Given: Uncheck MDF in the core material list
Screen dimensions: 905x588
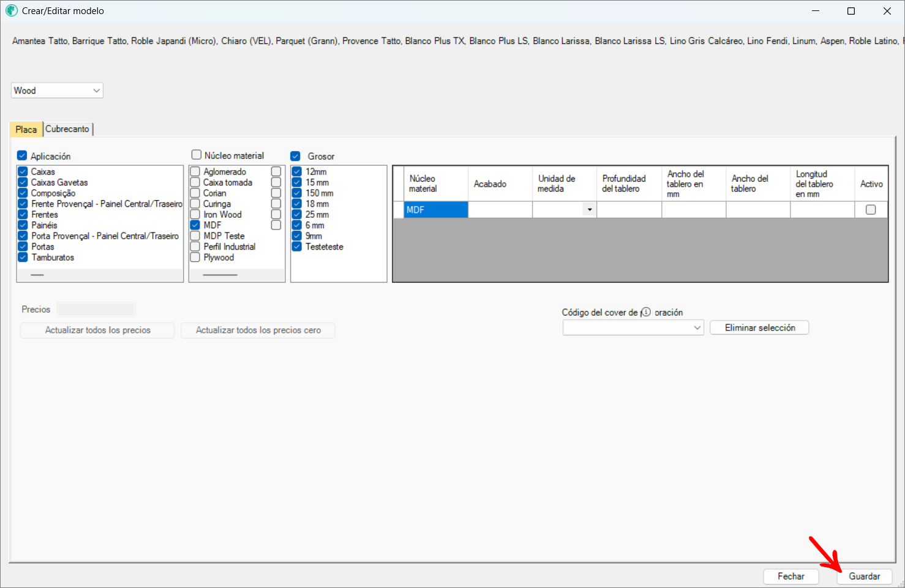Looking at the screenshot, I should 195,225.
